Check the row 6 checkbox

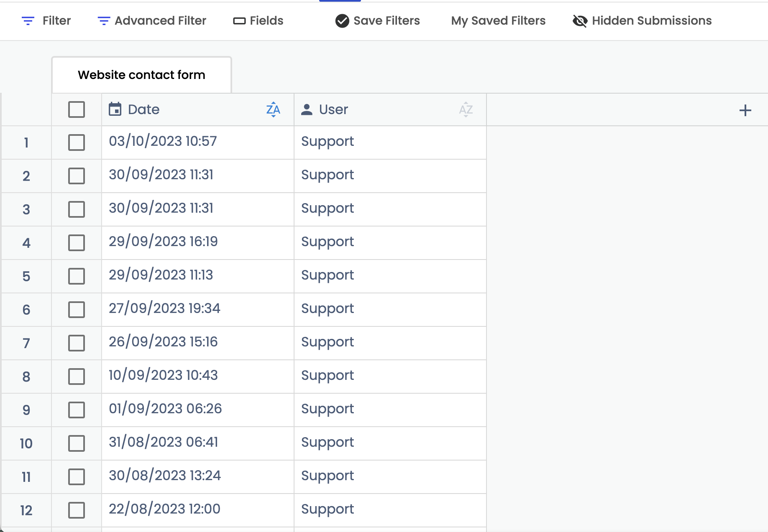pyautogui.click(x=77, y=310)
